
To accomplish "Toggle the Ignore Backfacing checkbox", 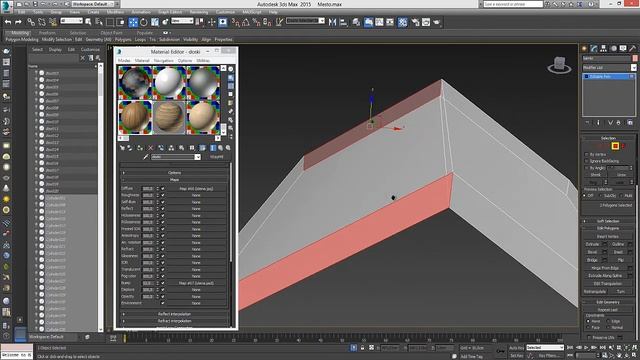I will [587, 161].
